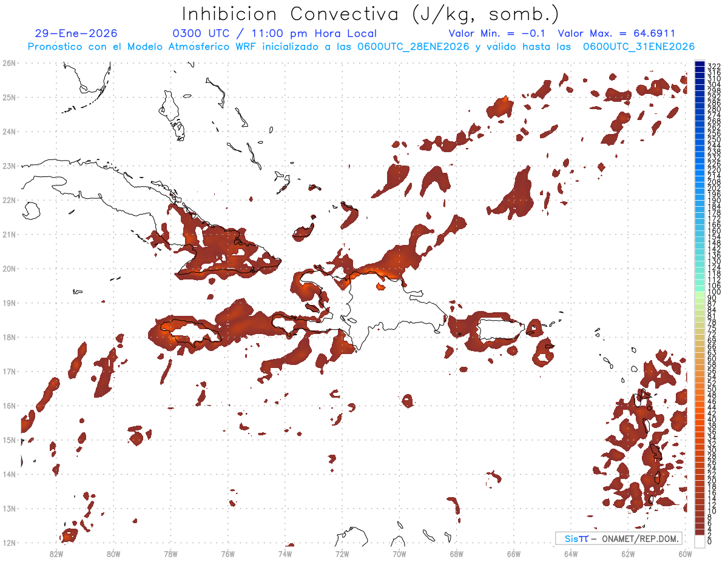Viewport: 728px width, 562px height.
Task: Click the '82W' longitude label
Action: [56, 554]
